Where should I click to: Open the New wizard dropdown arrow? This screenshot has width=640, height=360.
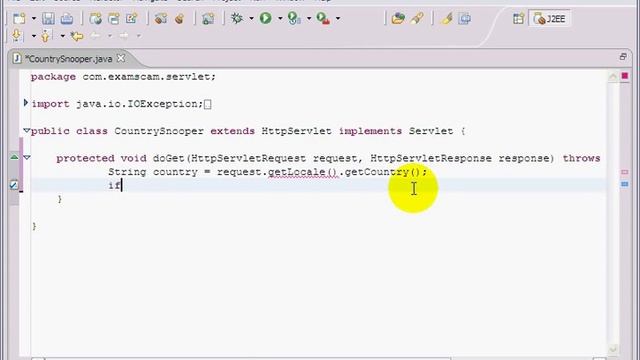(34, 19)
